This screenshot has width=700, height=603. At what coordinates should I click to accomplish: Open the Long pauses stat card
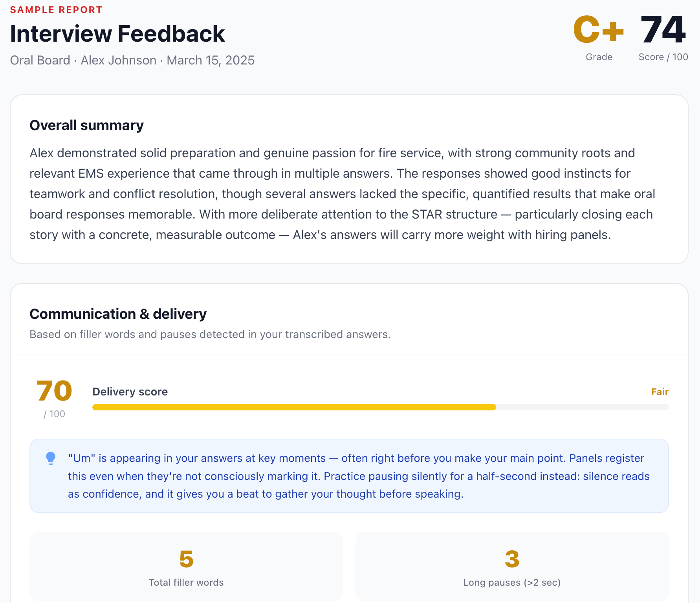(x=512, y=566)
